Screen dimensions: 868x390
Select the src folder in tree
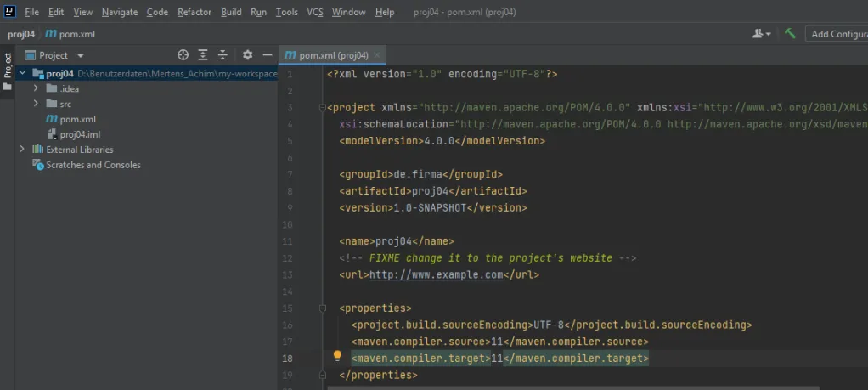(59, 104)
